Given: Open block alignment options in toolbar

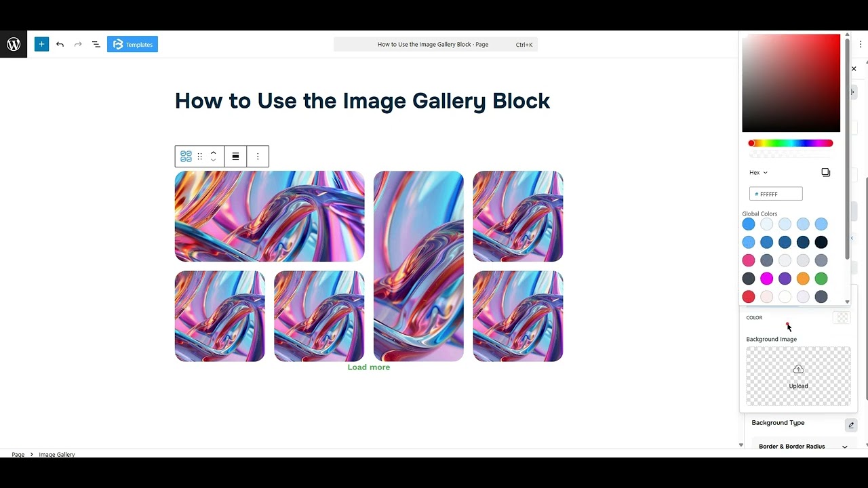Looking at the screenshot, I should click(235, 156).
